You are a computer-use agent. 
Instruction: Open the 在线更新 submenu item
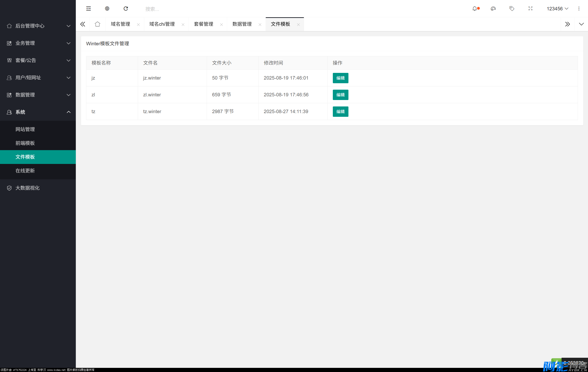click(x=25, y=171)
